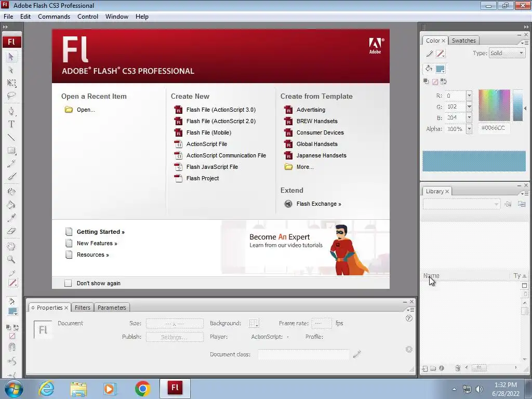This screenshot has width=532, height=399.
Task: Click the Color panel paint bucket fill icon
Action: pyautogui.click(x=429, y=69)
